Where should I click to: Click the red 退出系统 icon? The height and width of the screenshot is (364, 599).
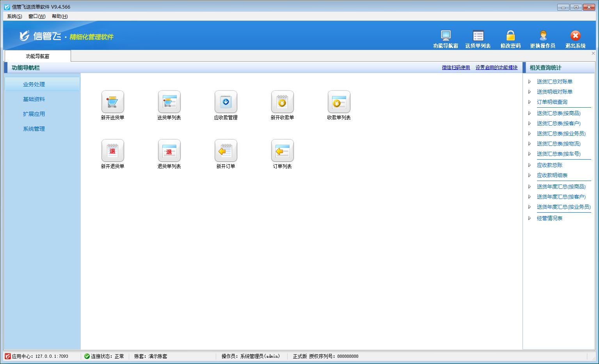[575, 36]
